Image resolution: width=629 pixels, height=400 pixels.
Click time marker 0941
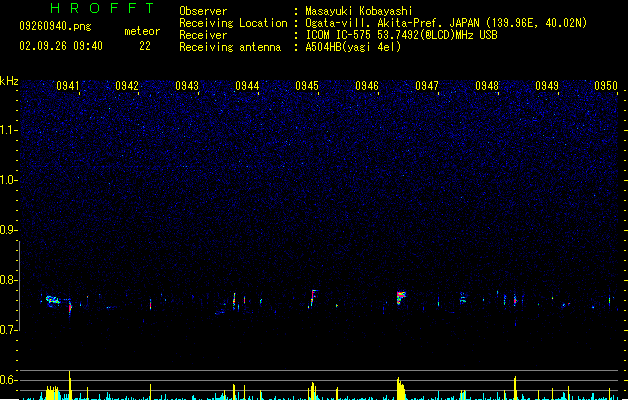coord(67,86)
